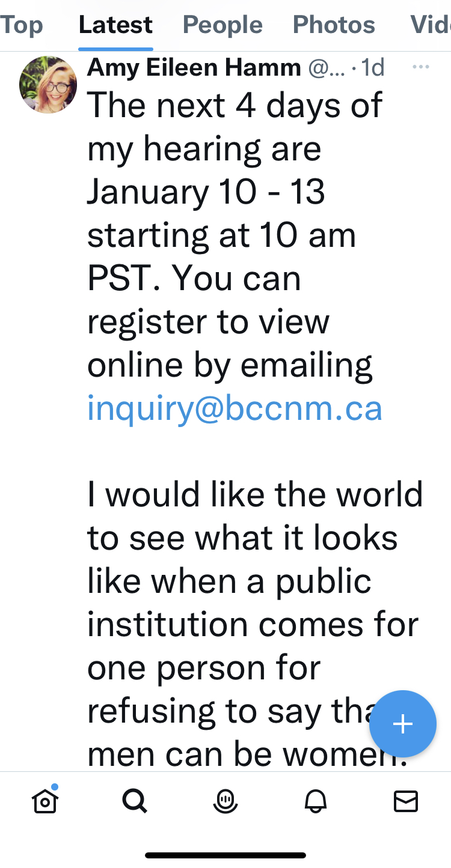Tap the blue compose tweet plus button
The height and width of the screenshot is (868, 451).
[x=402, y=724]
